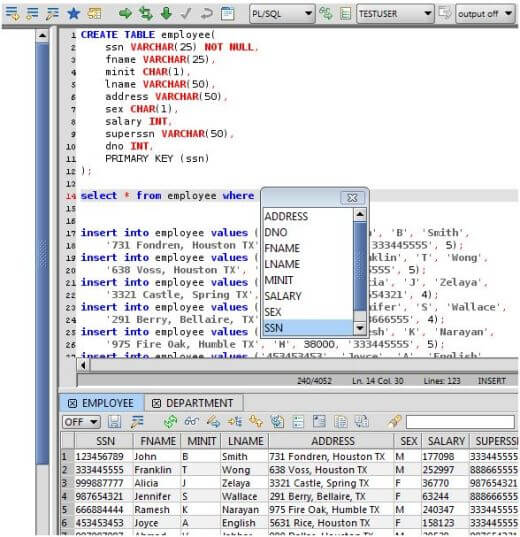Click the blue export sheet icon in the result toolbar
Viewport: 520px width, 537px height.
point(277,422)
